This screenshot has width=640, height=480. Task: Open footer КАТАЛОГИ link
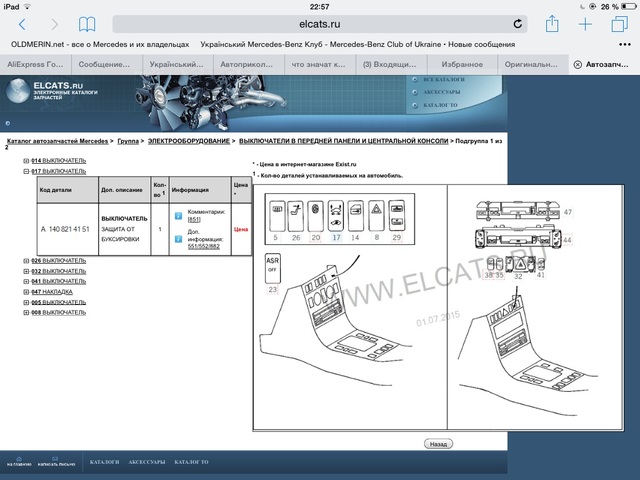point(104,462)
